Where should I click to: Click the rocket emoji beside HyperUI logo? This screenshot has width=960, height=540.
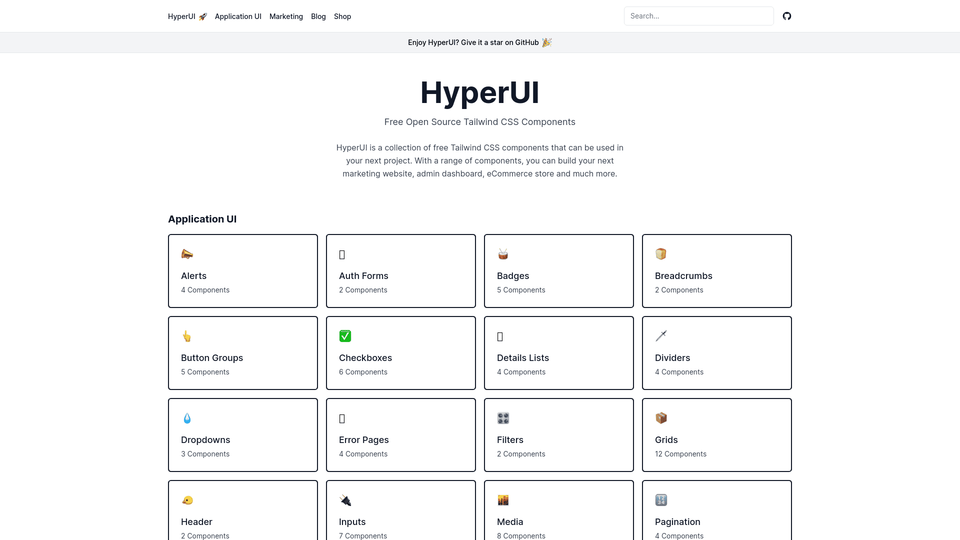pos(203,17)
